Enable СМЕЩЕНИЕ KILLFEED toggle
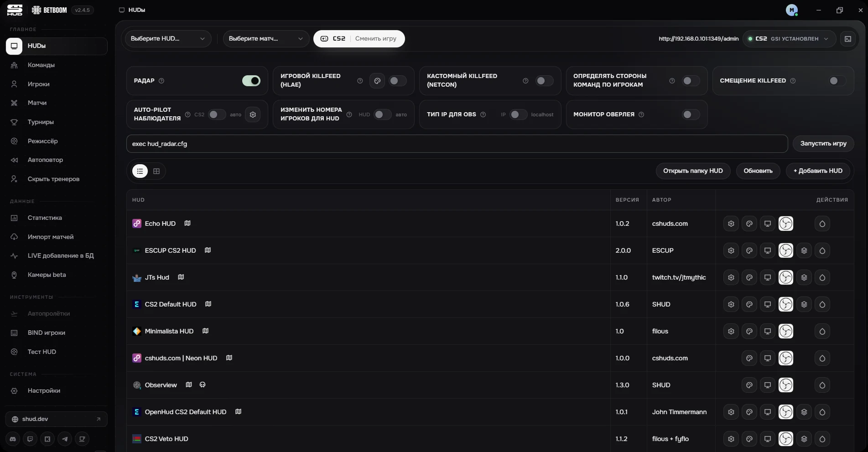The height and width of the screenshot is (452, 868). pos(837,81)
